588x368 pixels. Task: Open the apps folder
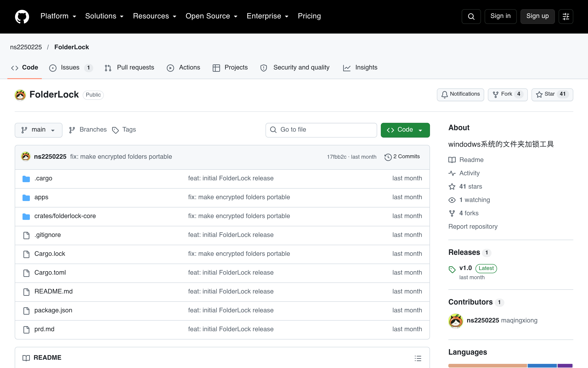[41, 197]
